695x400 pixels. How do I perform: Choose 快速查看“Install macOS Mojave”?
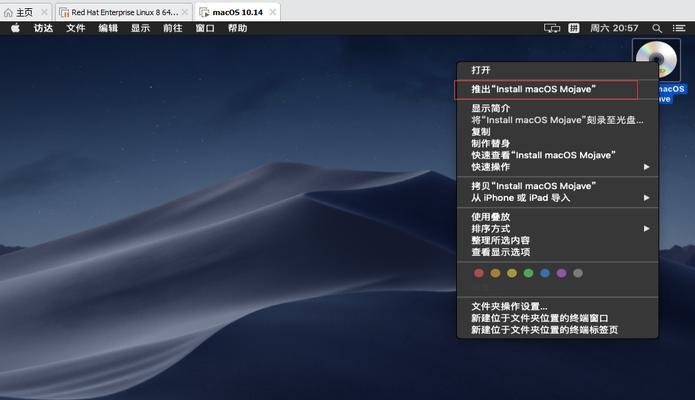pyautogui.click(x=558, y=155)
